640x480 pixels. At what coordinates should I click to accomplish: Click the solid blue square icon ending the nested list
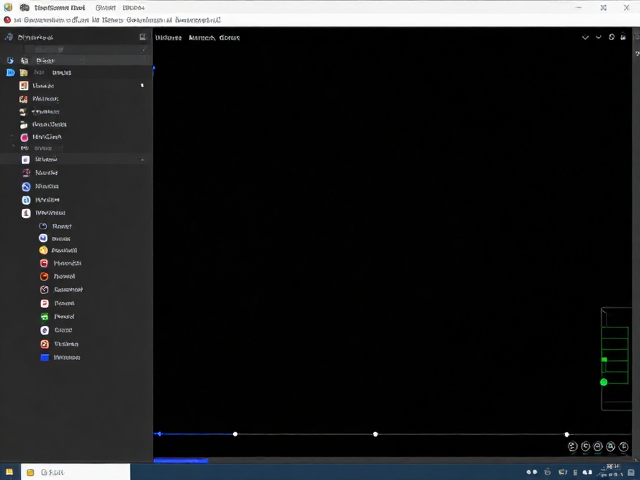pos(45,358)
